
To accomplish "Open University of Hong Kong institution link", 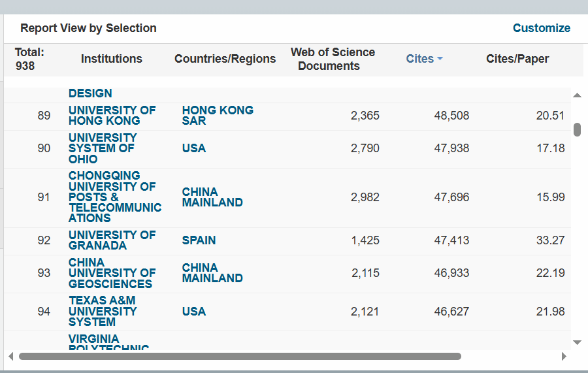I will [x=112, y=116].
